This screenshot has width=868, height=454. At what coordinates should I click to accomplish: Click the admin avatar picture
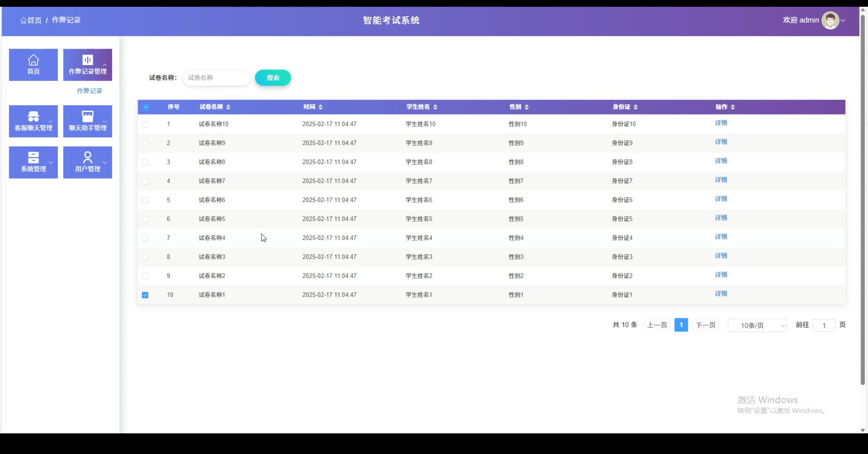tap(830, 20)
